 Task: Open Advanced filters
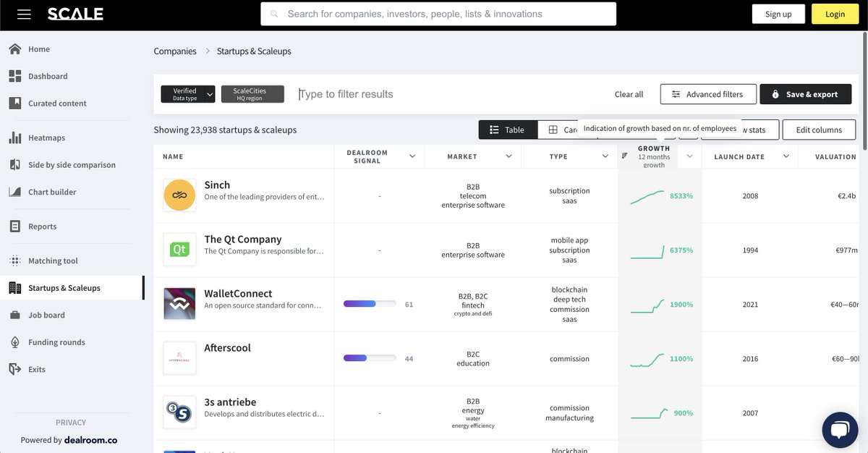[x=707, y=94]
